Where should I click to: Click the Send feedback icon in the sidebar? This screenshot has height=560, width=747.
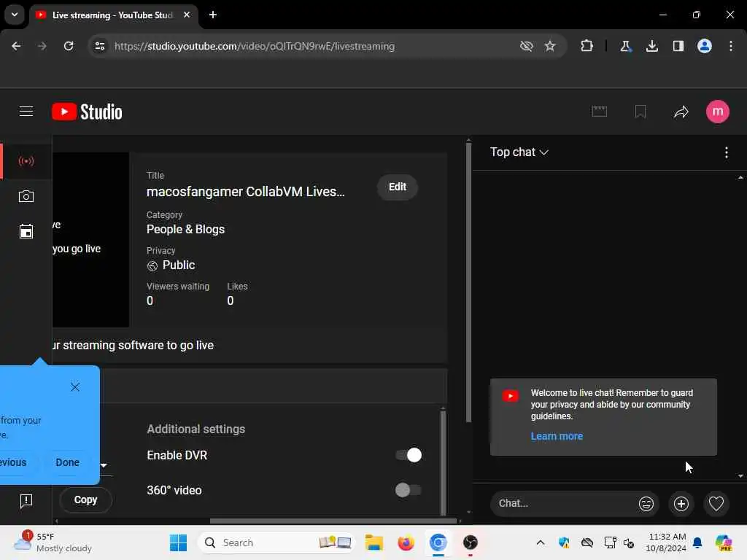(x=26, y=500)
